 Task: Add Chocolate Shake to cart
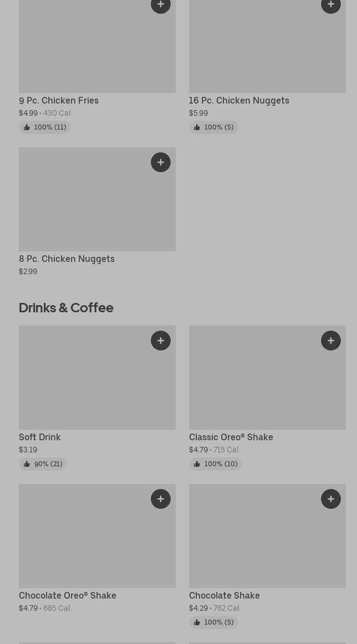coord(331,499)
